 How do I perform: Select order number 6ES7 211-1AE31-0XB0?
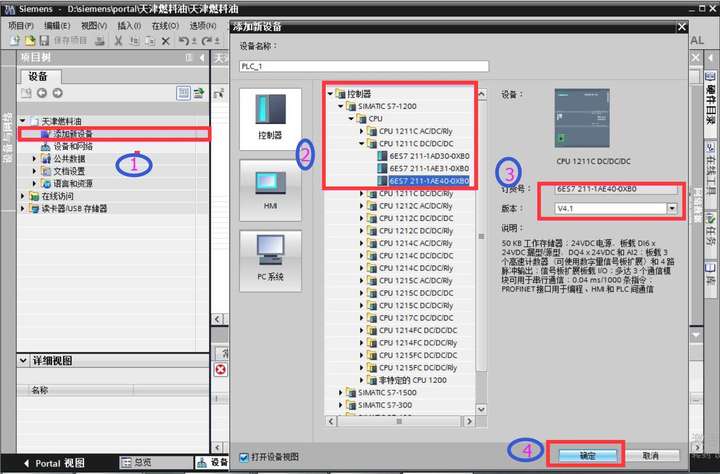pyautogui.click(x=429, y=168)
